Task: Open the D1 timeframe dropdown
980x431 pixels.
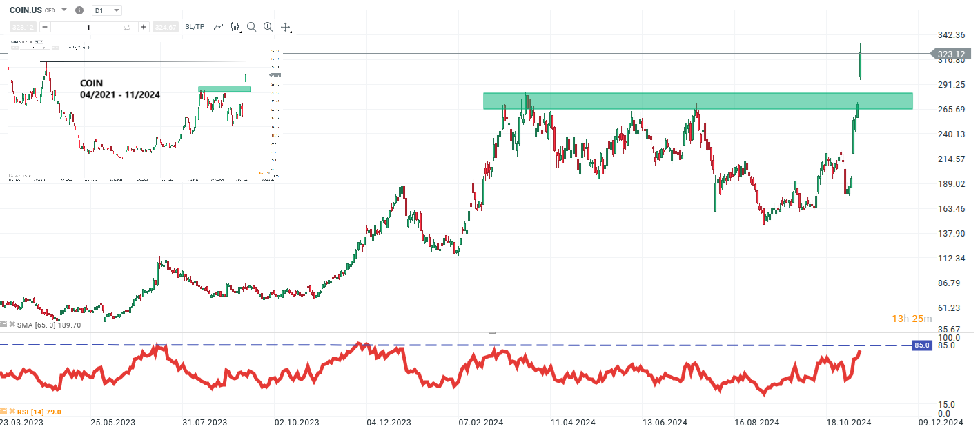Action: pos(106,10)
